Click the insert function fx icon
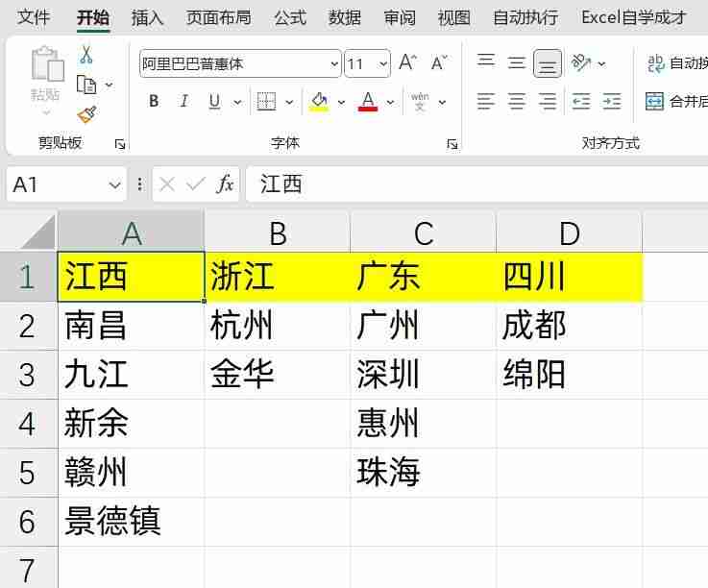 [x=226, y=184]
